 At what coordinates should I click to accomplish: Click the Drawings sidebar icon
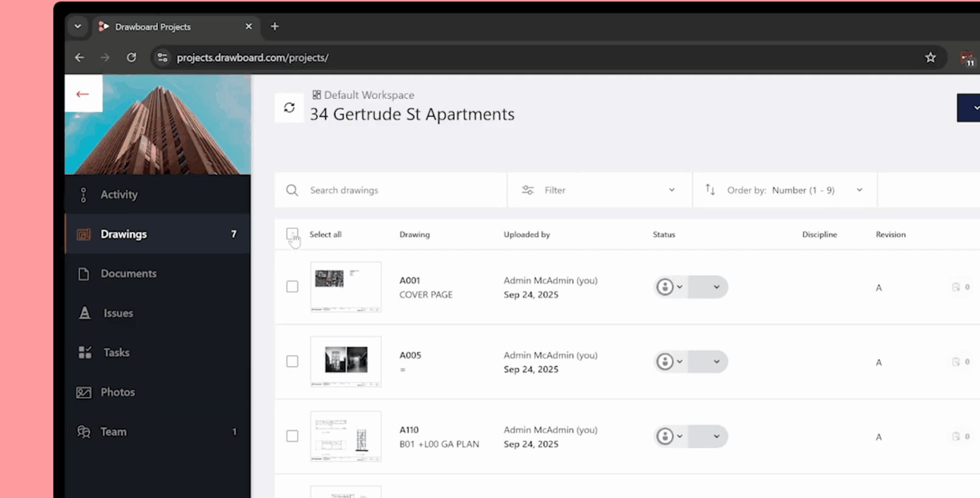coord(83,234)
